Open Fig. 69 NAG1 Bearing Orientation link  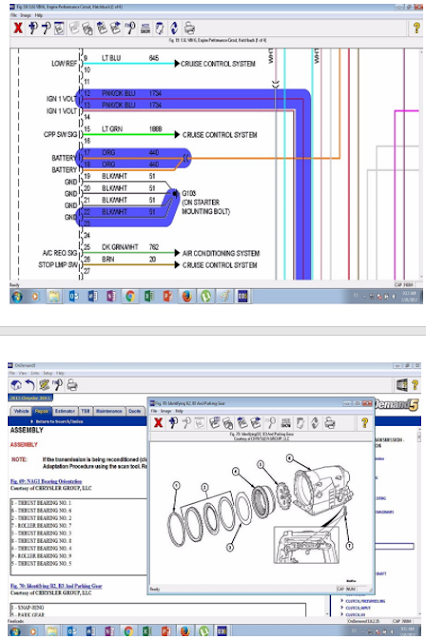tap(46, 481)
